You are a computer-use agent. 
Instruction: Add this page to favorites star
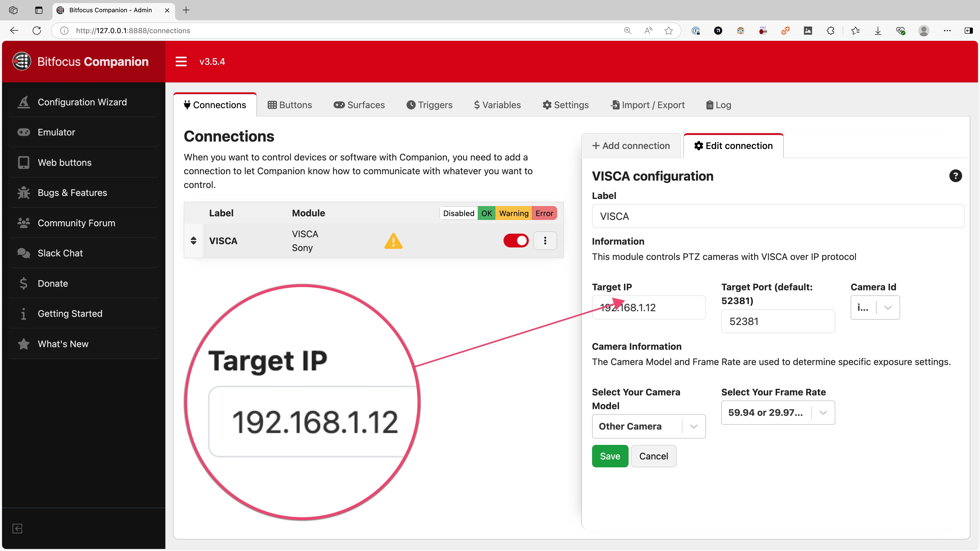pyautogui.click(x=669, y=30)
